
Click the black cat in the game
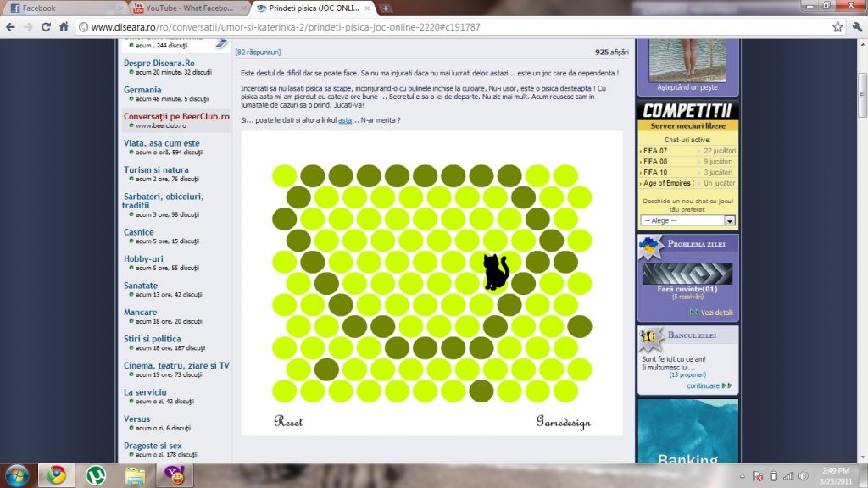tap(495, 272)
